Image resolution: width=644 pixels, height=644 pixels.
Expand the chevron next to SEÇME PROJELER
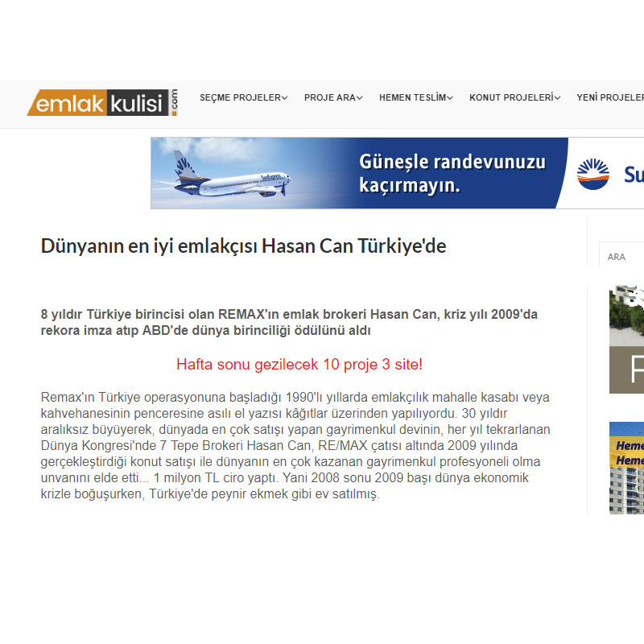[x=284, y=98]
